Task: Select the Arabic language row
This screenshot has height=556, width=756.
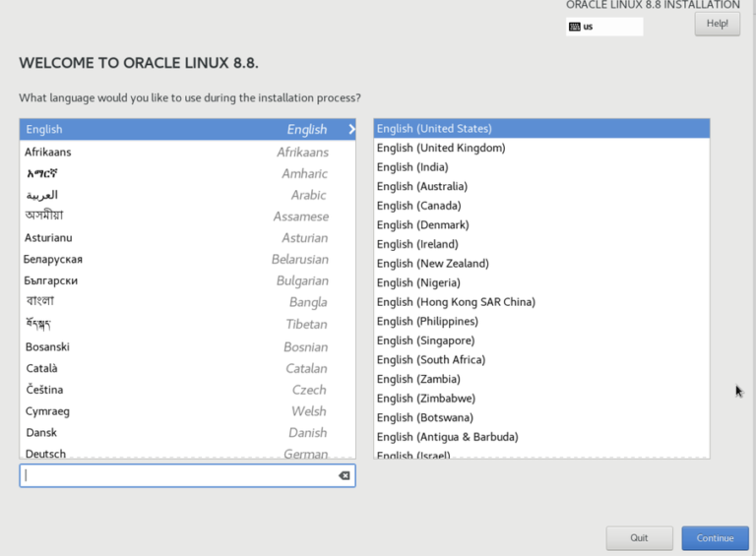Action: pyautogui.click(x=187, y=195)
